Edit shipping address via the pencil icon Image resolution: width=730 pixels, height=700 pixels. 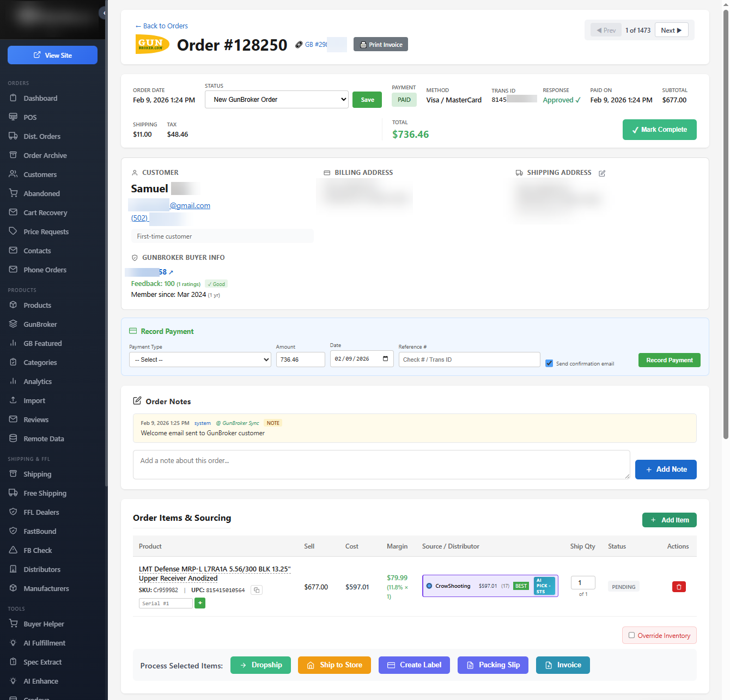click(602, 173)
